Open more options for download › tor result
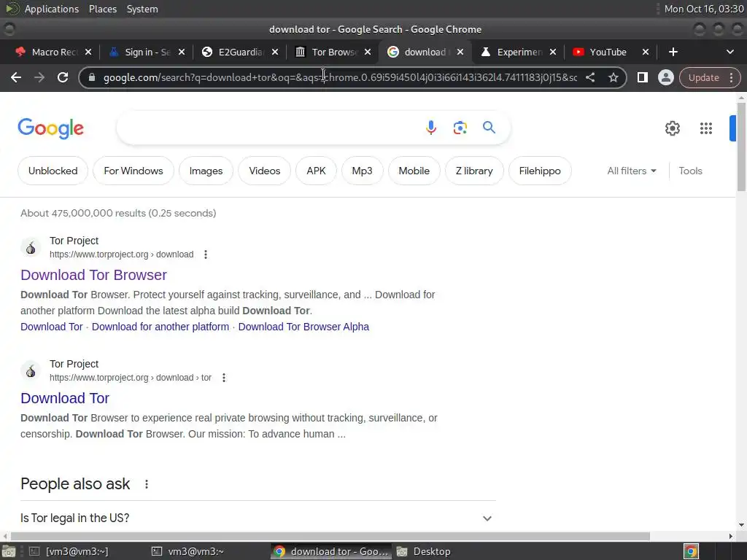 click(x=224, y=378)
